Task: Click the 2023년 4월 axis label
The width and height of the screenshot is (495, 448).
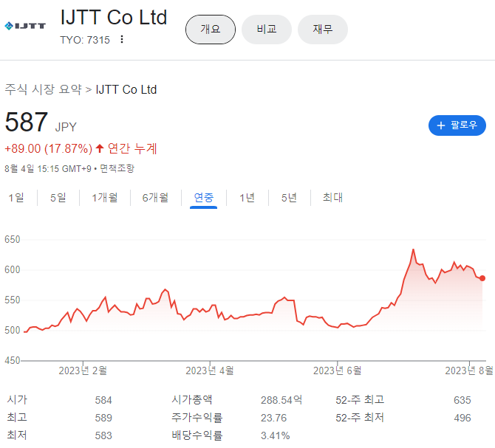Action: [x=210, y=371]
